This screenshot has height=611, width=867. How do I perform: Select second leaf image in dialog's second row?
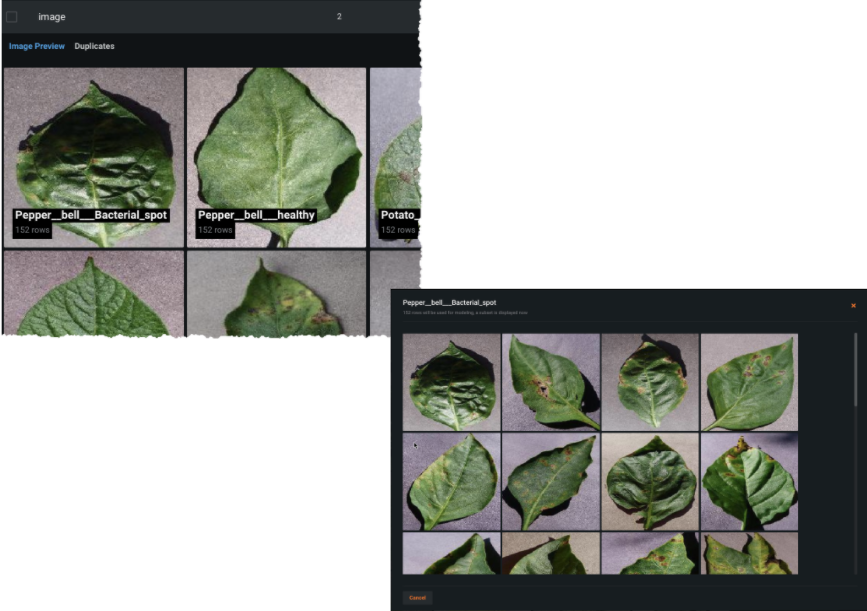(551, 481)
